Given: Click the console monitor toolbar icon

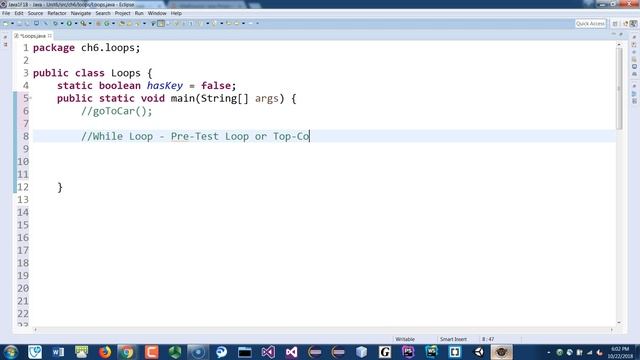Looking at the screenshot, I should pyautogui.click(x=36, y=23).
